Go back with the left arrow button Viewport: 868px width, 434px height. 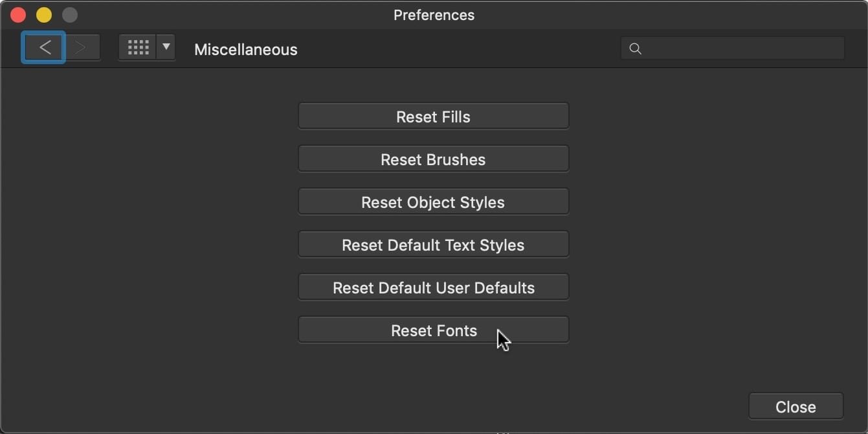44,47
